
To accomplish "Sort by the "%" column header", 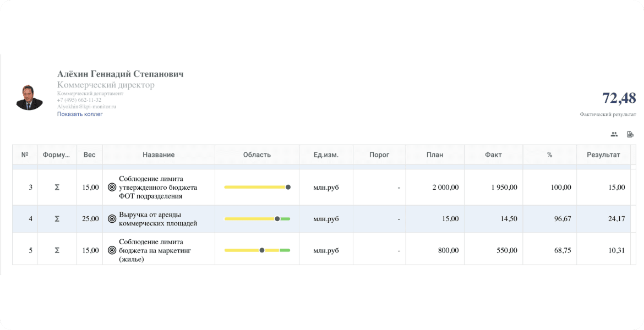I will click(549, 155).
